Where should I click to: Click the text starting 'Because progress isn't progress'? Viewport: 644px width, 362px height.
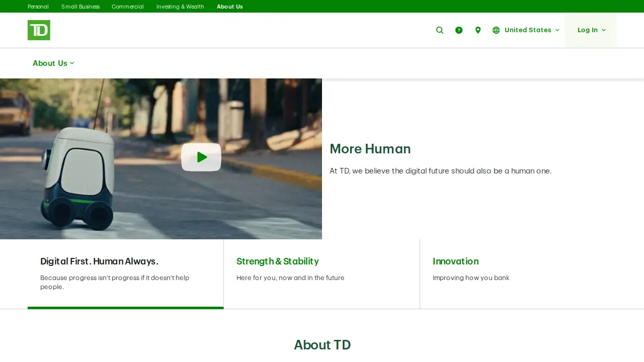[x=115, y=283]
